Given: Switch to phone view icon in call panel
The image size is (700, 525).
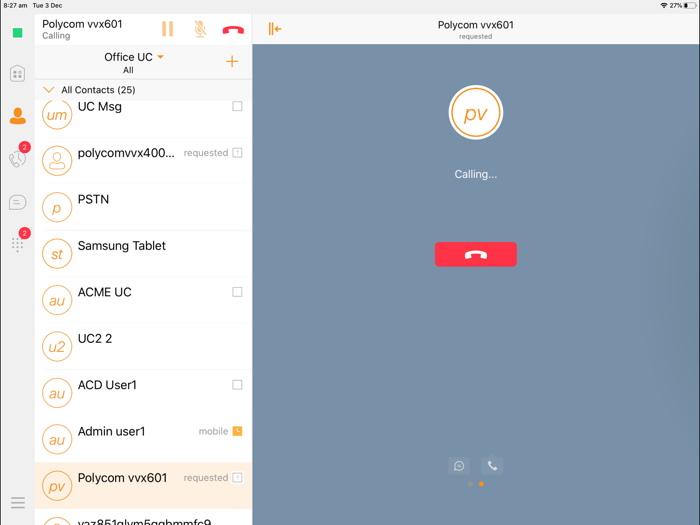Looking at the screenshot, I should pos(492,466).
